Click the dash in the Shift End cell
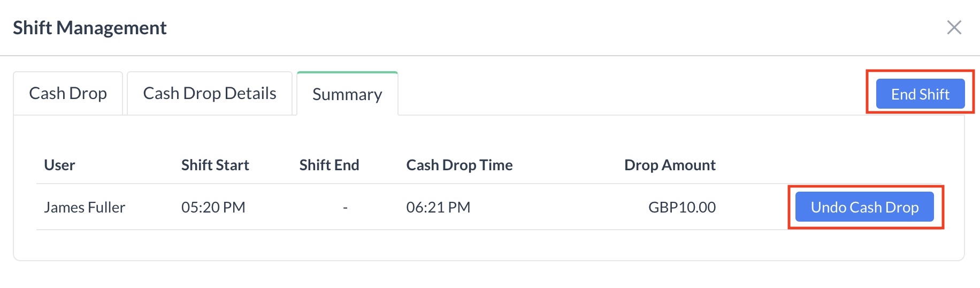The height and width of the screenshot is (288, 980). pyautogui.click(x=345, y=207)
